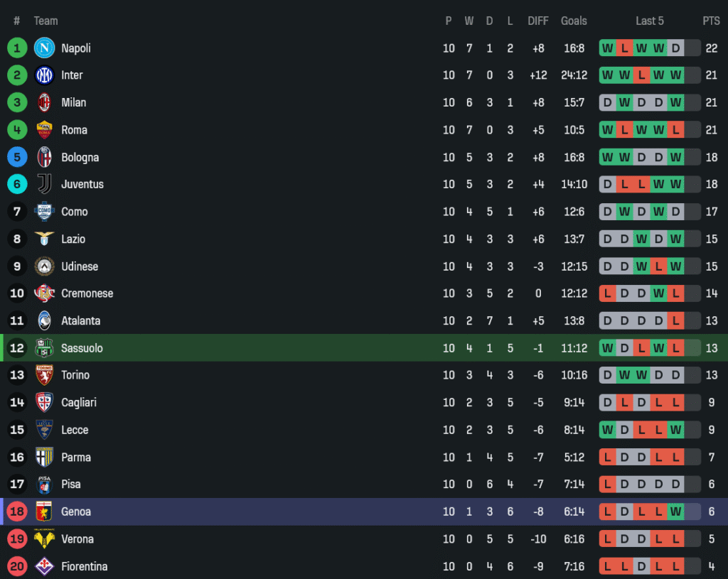
Task: Click the Fiorentina club logo
Action: 44,566
